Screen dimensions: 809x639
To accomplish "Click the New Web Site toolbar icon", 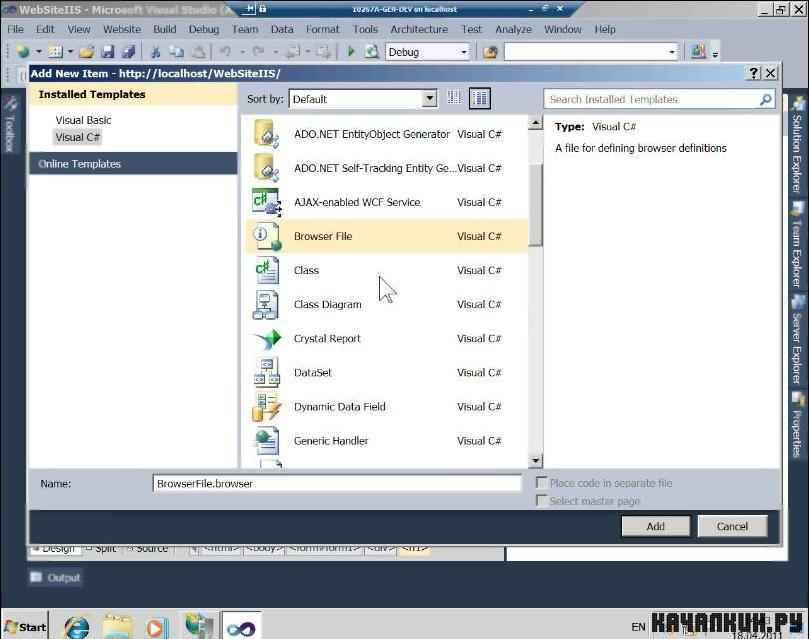I will click(23, 52).
